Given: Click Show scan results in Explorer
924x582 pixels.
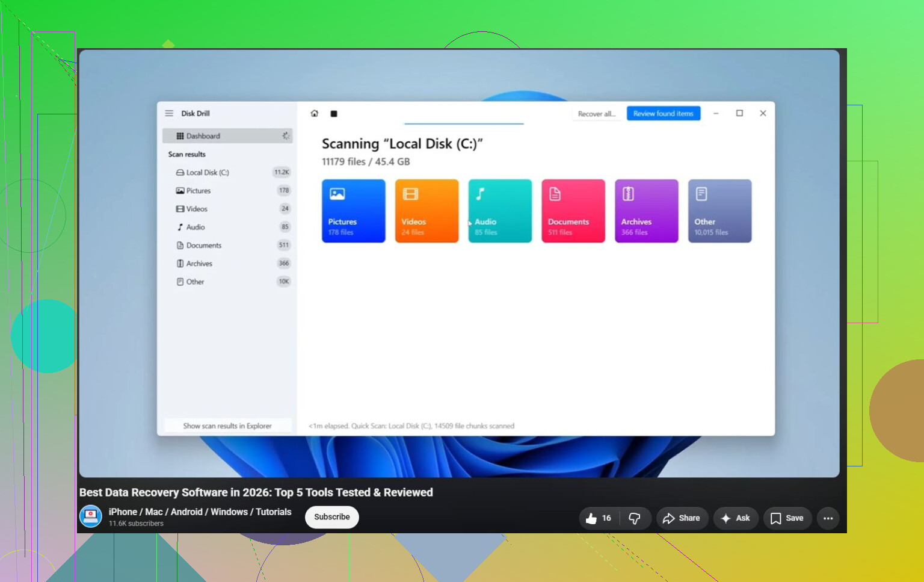Looking at the screenshot, I should point(227,426).
